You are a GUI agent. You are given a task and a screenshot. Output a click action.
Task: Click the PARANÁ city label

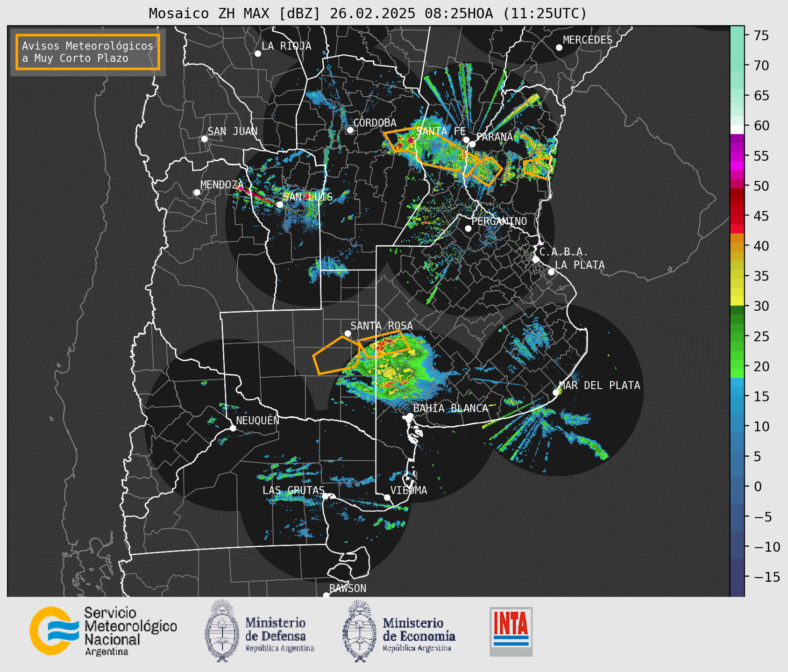point(494,136)
